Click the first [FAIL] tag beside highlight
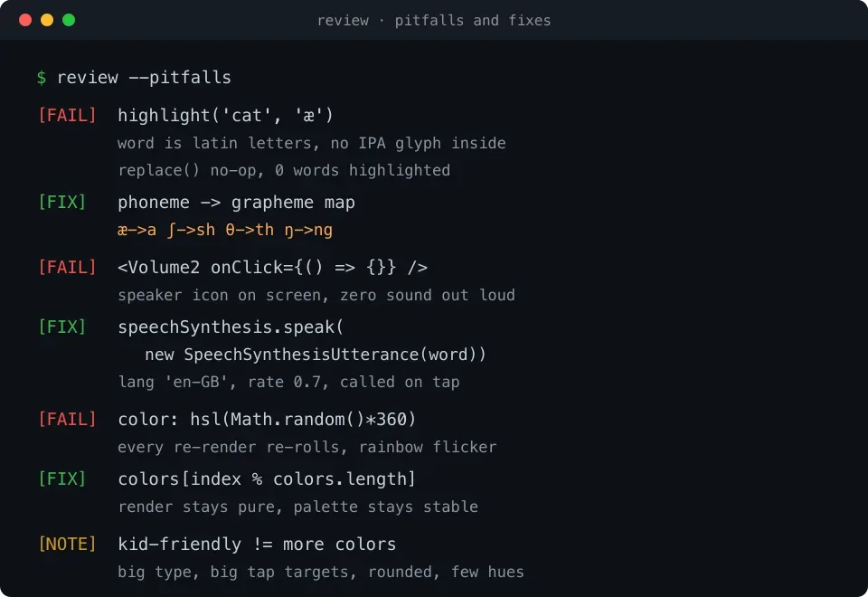 tap(67, 115)
